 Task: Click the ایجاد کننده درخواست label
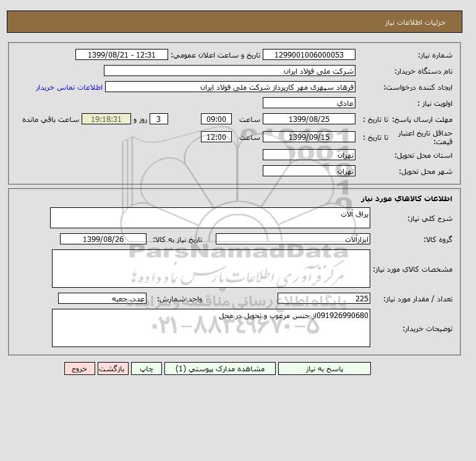tap(418, 87)
